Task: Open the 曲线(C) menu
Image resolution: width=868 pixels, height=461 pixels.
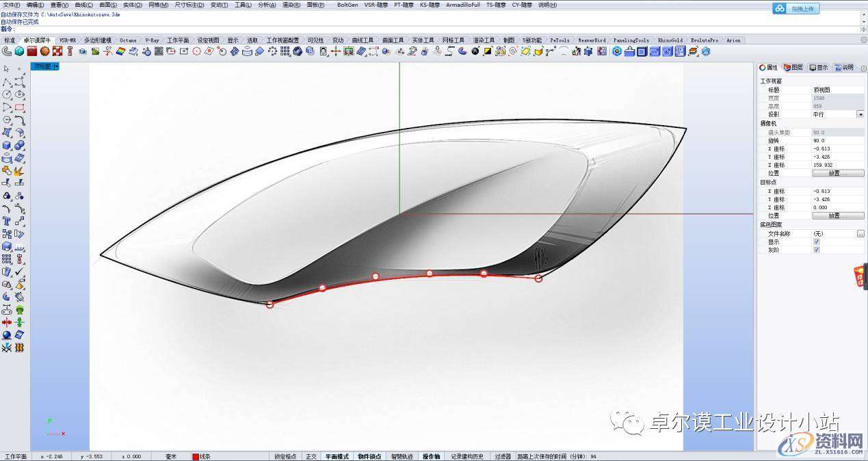Action: pos(84,5)
